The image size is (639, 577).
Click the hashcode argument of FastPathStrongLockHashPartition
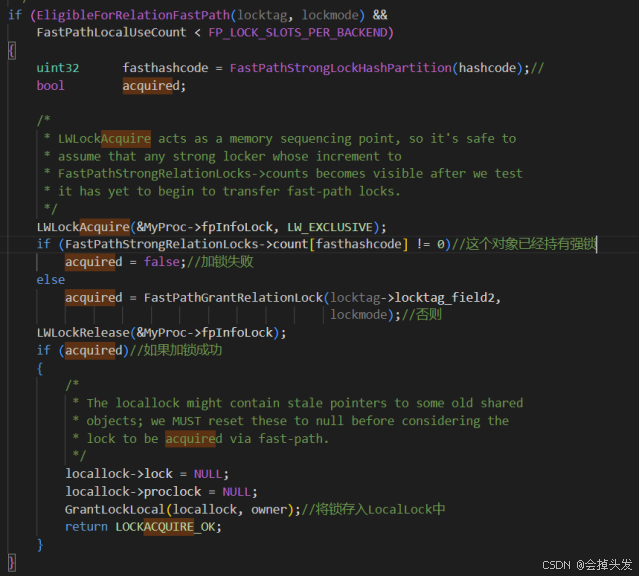coord(487,68)
